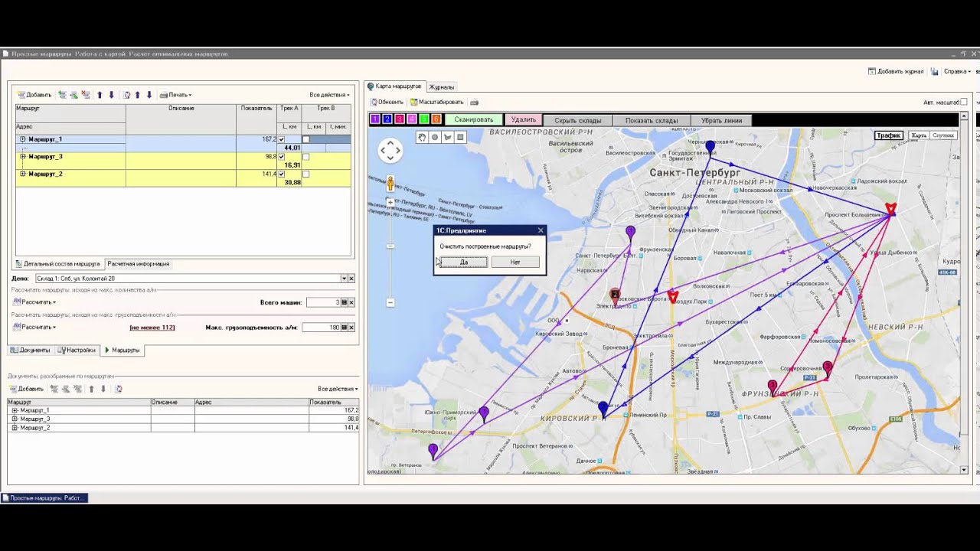Click Обновить on the map toolbar

pyautogui.click(x=387, y=102)
